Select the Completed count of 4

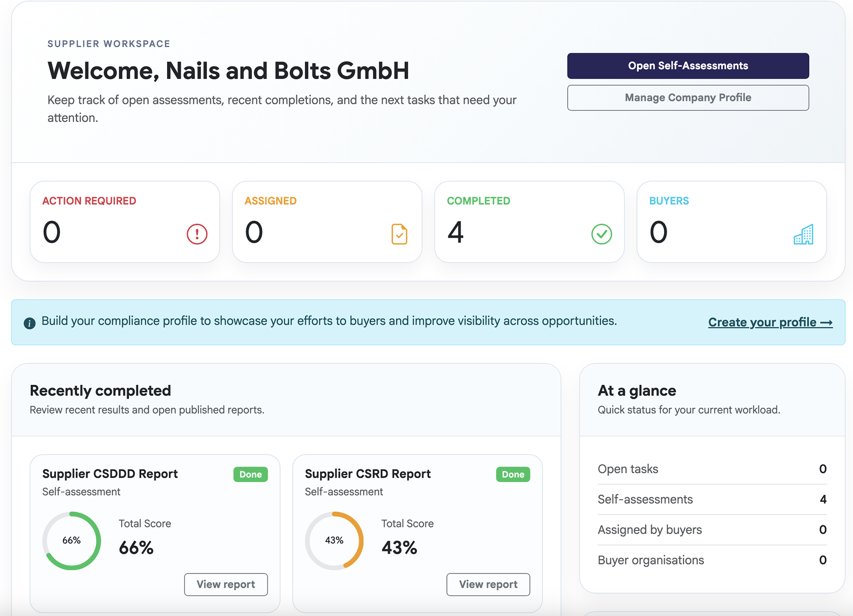[455, 232]
